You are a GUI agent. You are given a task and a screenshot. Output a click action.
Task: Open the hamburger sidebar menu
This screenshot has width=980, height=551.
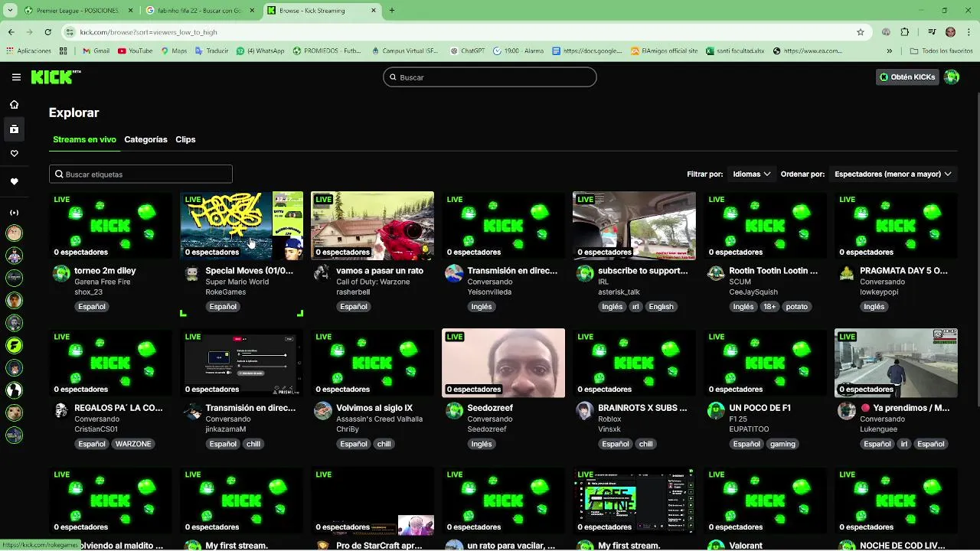click(x=16, y=77)
